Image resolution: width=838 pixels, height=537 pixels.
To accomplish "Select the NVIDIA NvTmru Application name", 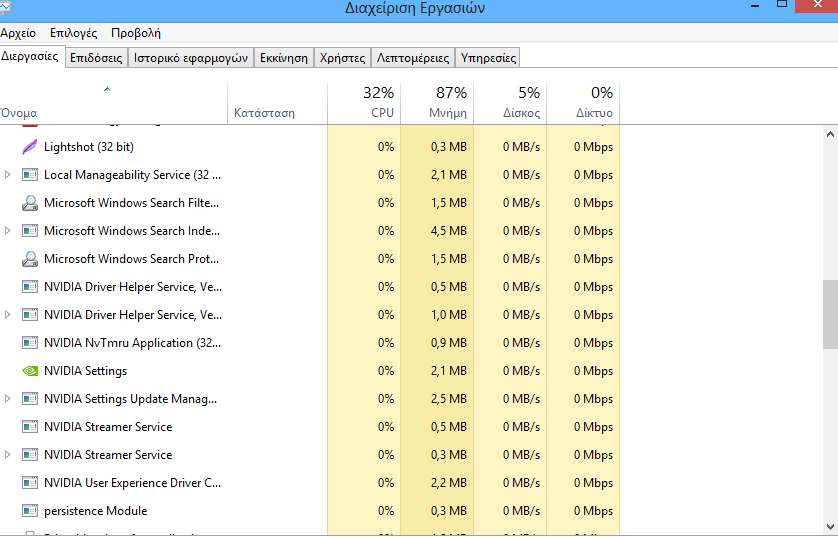I will 133,343.
